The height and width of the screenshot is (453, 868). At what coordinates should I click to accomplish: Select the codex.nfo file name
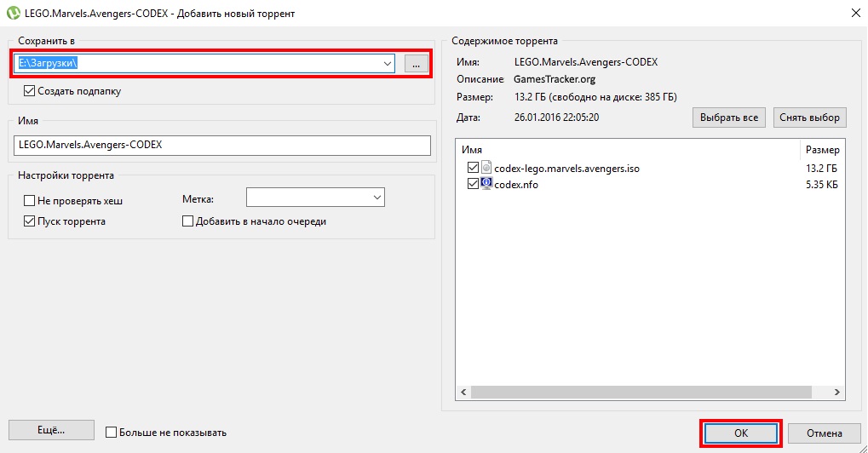tap(516, 185)
